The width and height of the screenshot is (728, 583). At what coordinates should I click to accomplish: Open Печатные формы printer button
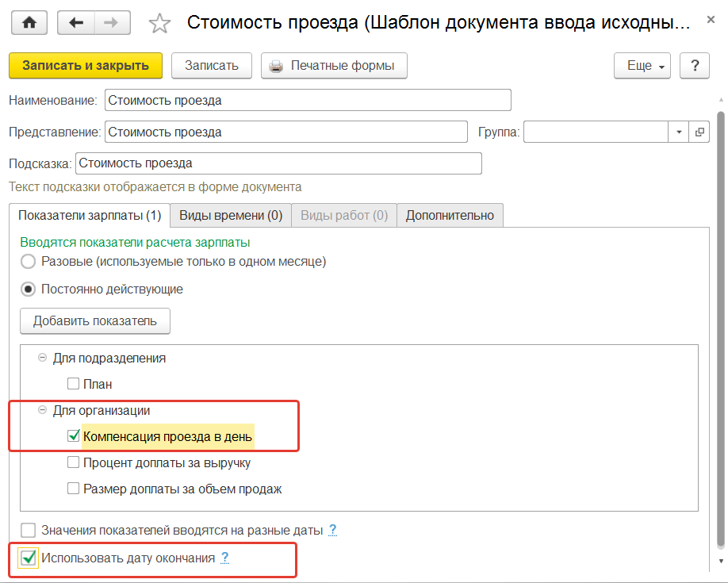[334, 66]
